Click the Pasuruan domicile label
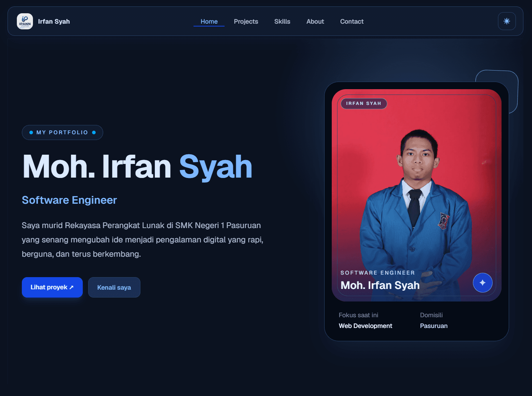This screenshot has height=396, width=532. click(x=434, y=326)
